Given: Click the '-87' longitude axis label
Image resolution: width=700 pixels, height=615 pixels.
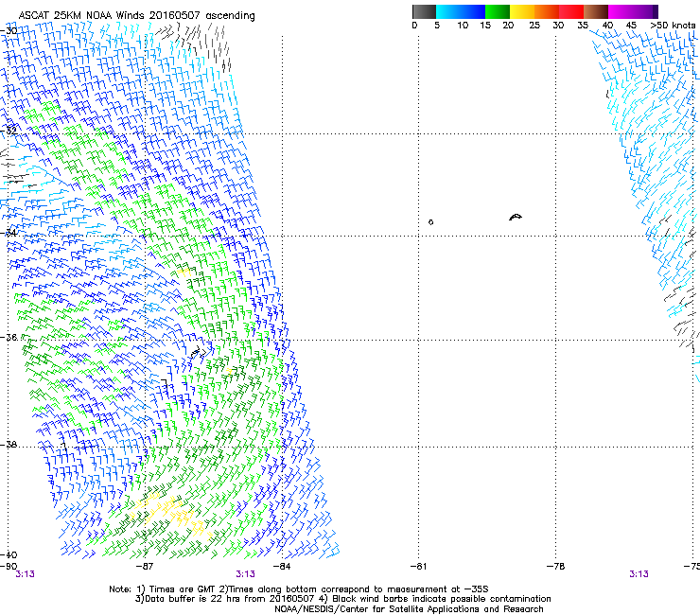Looking at the screenshot, I should point(145,567).
